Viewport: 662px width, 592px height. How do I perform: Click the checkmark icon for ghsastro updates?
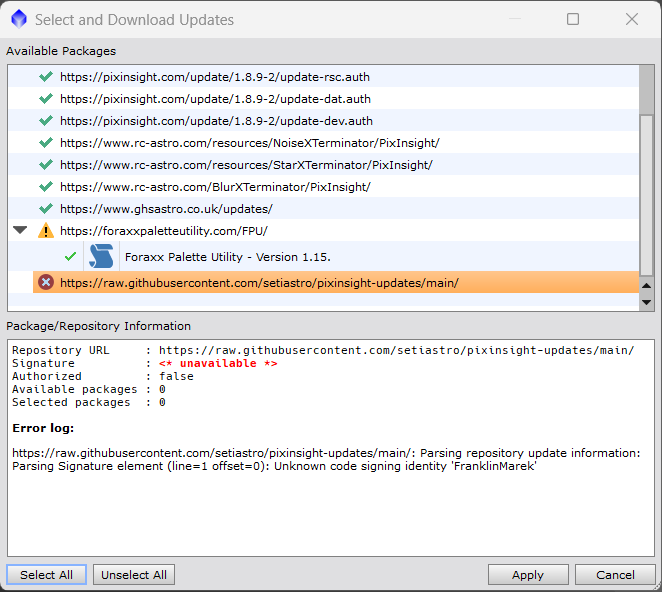coord(46,208)
